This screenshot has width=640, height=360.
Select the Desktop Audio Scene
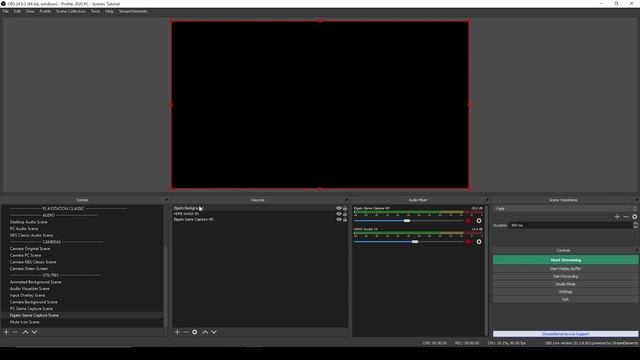click(29, 222)
